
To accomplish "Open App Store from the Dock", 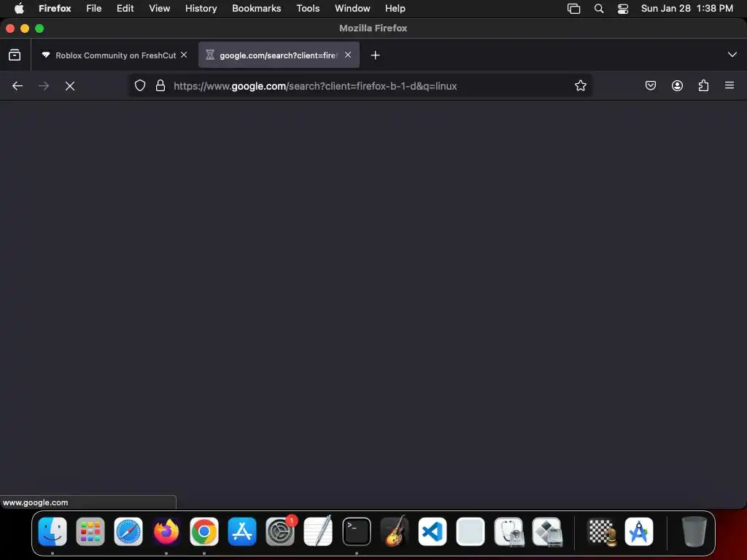I will tap(242, 532).
